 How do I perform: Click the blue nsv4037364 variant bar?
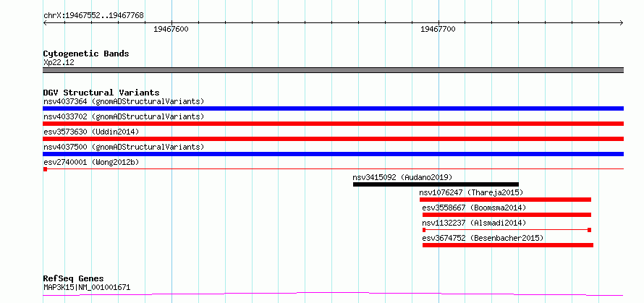point(333,108)
